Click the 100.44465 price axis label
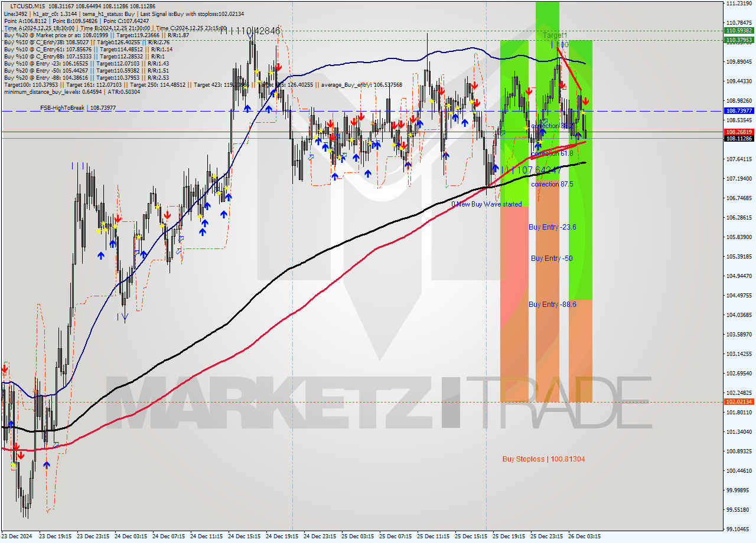The width and height of the screenshot is (756, 543). point(739,471)
